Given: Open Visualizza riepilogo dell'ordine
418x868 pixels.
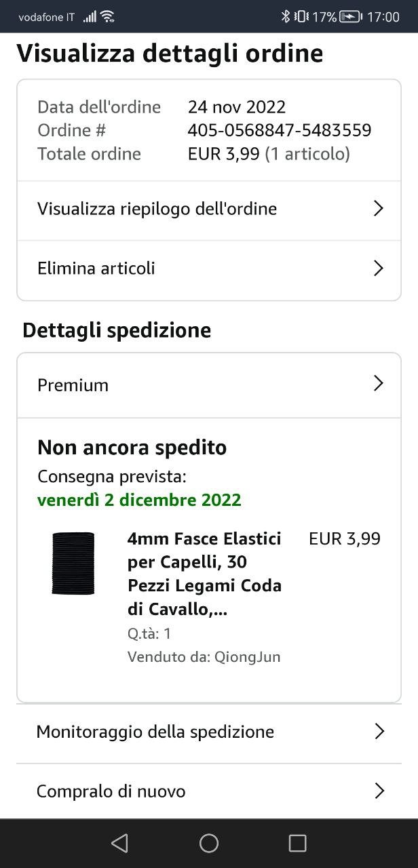Looking at the screenshot, I should pyautogui.click(x=157, y=209).
